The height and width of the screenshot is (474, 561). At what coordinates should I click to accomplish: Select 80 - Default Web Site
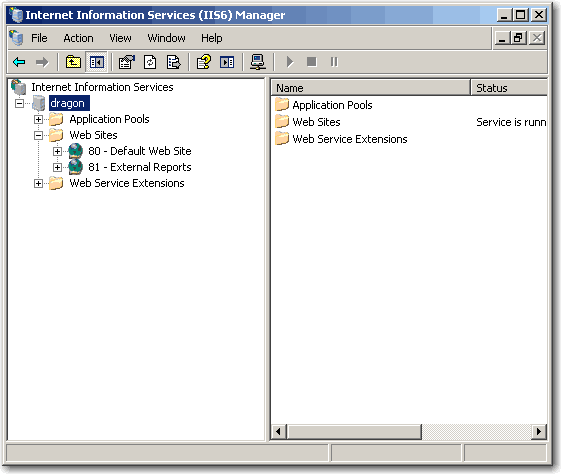(x=140, y=151)
